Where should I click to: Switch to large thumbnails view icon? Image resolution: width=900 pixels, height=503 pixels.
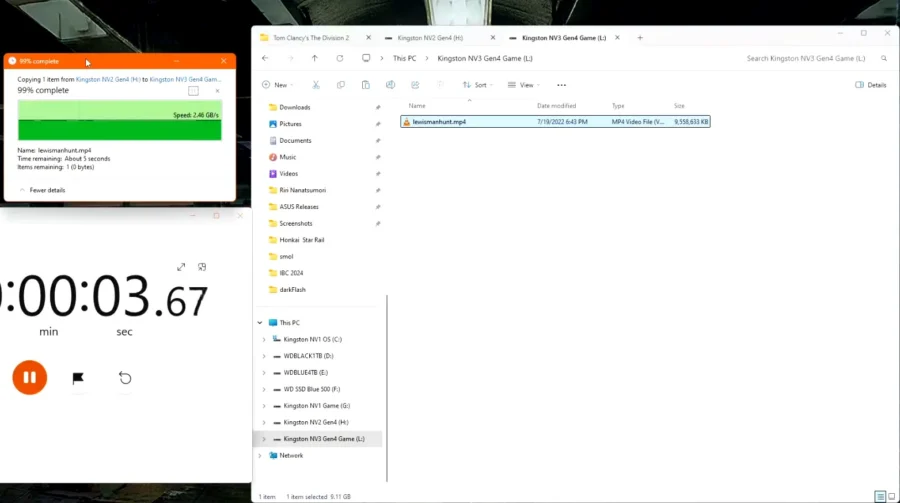click(891, 497)
